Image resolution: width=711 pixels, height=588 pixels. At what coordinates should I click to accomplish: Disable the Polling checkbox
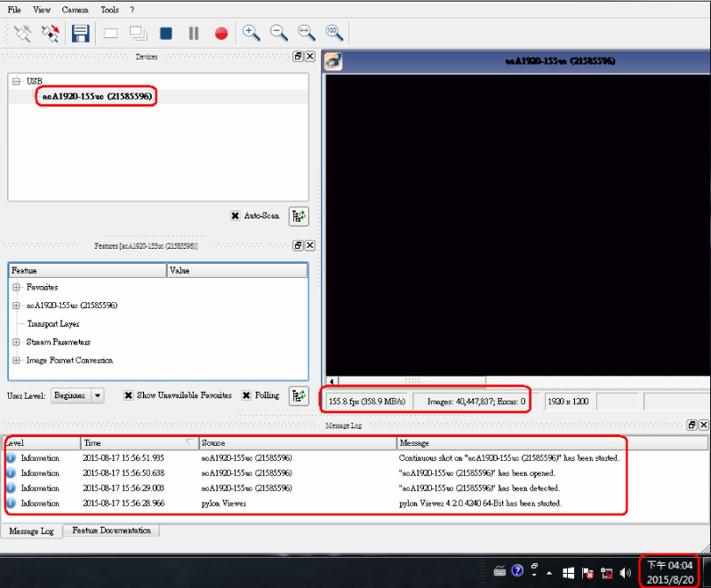[246, 395]
